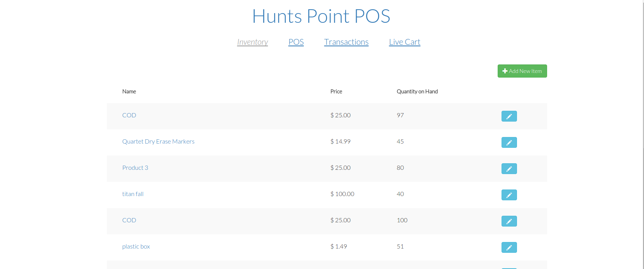Open the plastic box link
The height and width of the screenshot is (269, 644).
point(136,246)
